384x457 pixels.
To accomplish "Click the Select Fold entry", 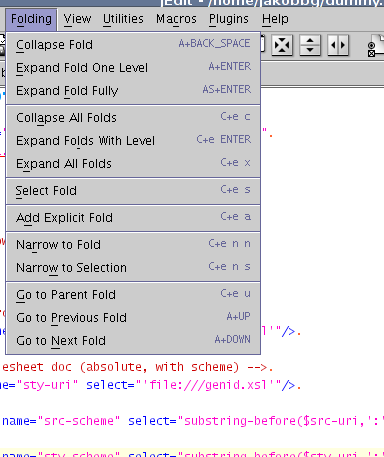I will point(133,191).
